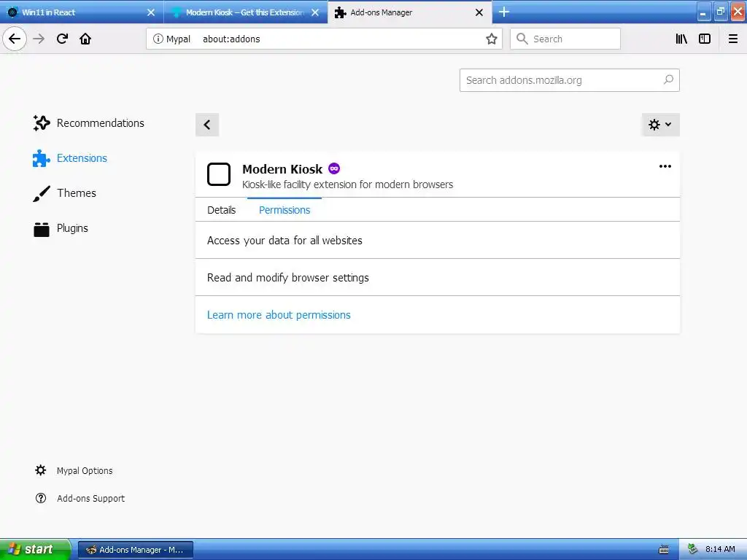This screenshot has height=560, width=747.
Task: Open Themes category in sidebar
Action: point(64,192)
